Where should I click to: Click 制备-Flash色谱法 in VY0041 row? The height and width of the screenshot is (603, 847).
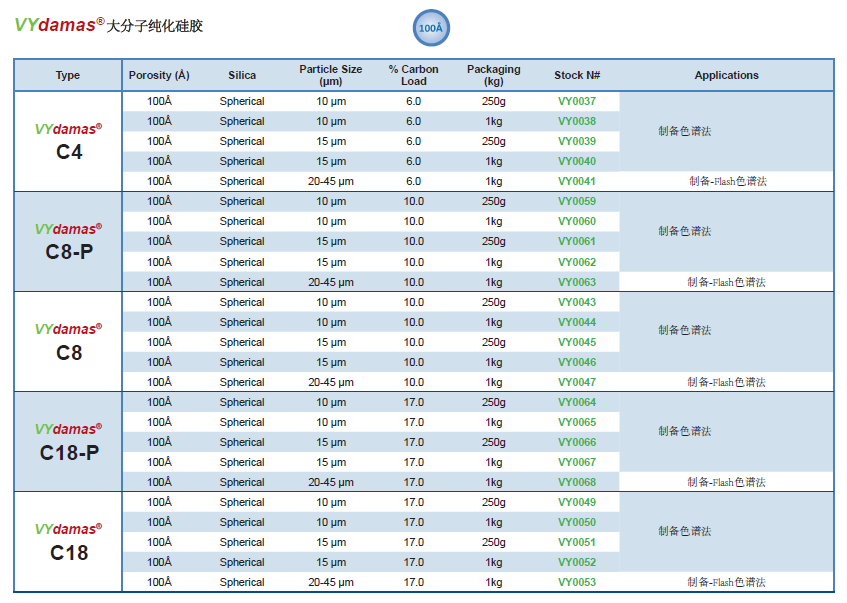point(727,181)
